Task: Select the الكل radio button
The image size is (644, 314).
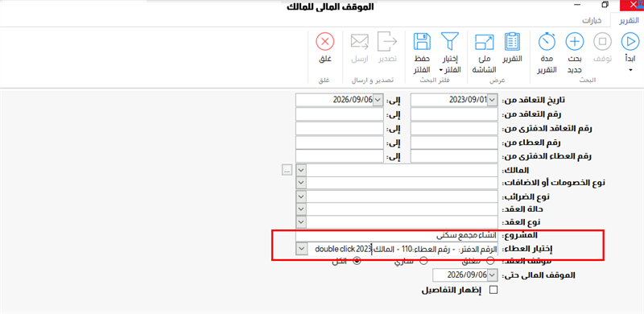Action: [x=357, y=261]
